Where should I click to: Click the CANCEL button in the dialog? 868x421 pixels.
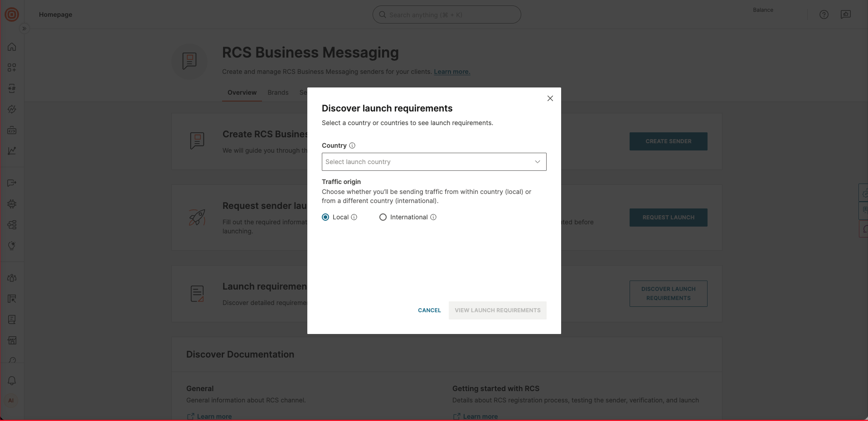pos(429,310)
